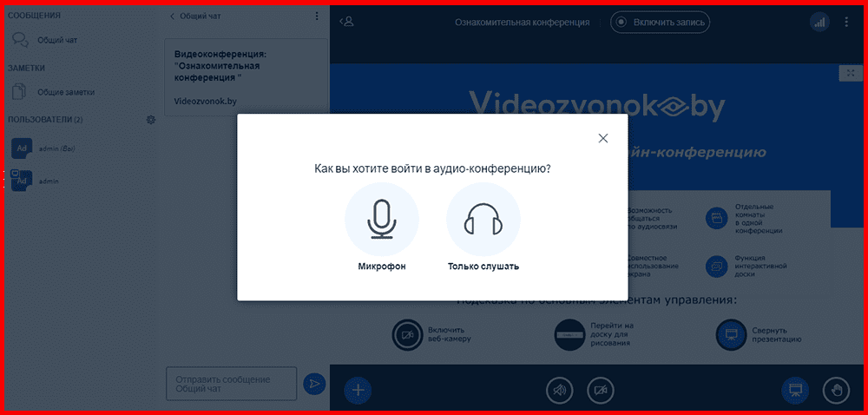Click the send message arrow button
The width and height of the screenshot is (868, 415).
coord(313,383)
